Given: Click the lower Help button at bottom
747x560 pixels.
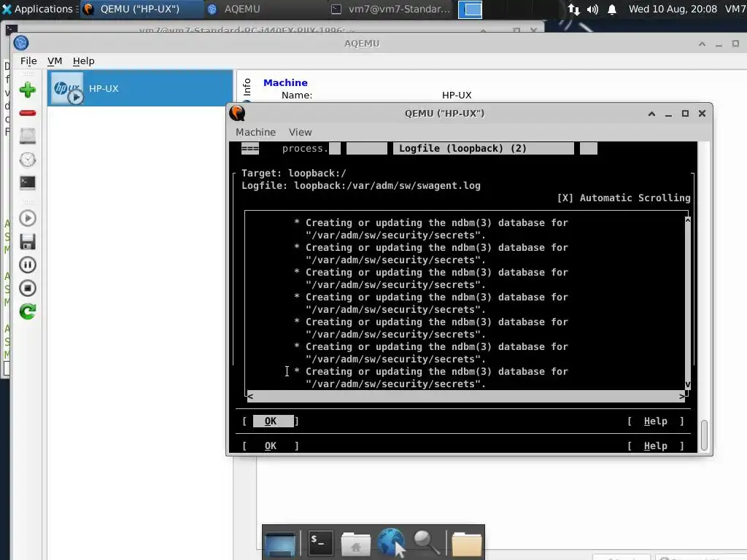Looking at the screenshot, I should [656, 446].
